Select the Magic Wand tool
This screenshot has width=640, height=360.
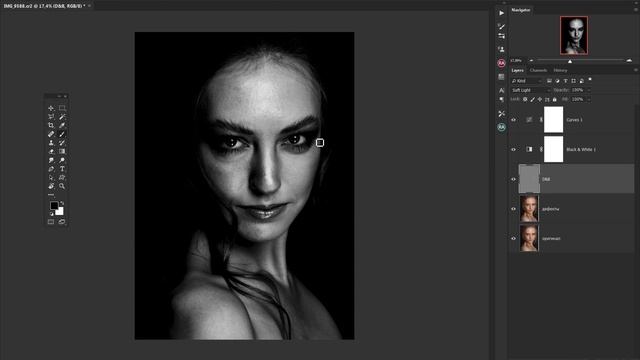62,117
